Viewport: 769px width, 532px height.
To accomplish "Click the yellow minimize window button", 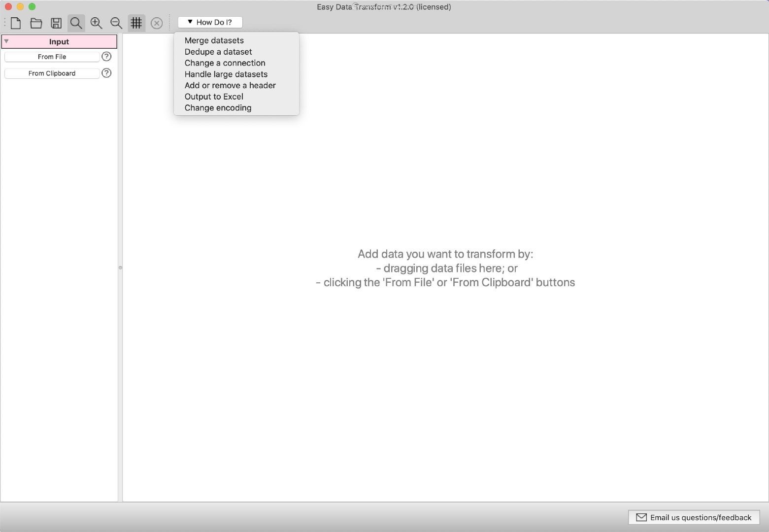I will point(20,6).
